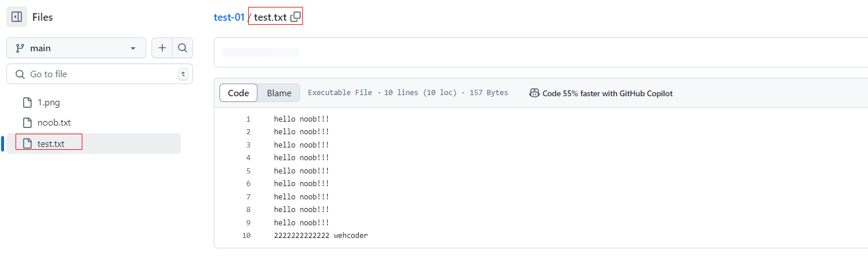Click the noob.txt file icon
Image resolution: width=868 pixels, height=276 pixels.
[27, 122]
